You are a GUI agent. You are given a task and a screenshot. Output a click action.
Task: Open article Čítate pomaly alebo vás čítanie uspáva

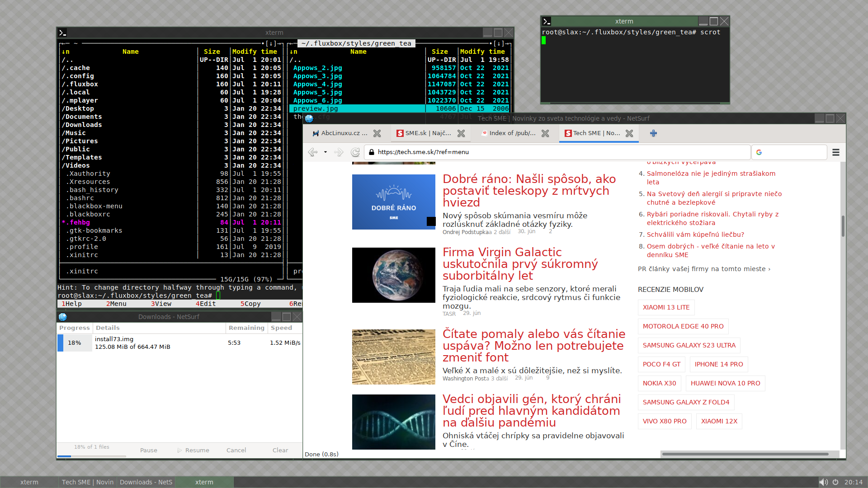[534, 346]
